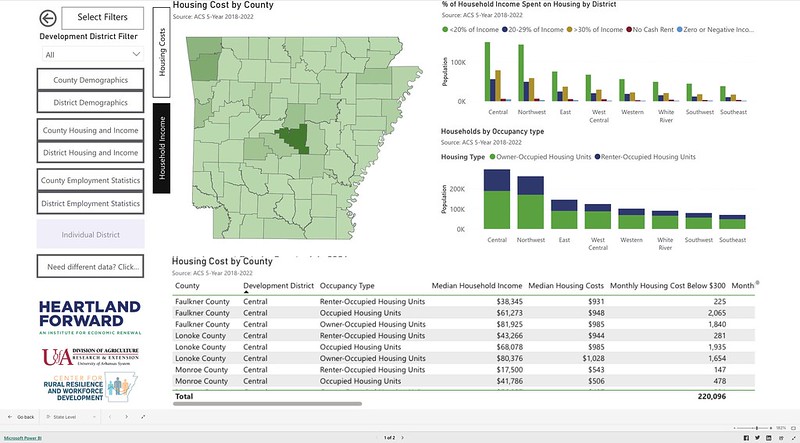800x443 pixels.
Task: Open the State Level bookmark dropdown
Action: click(70, 417)
